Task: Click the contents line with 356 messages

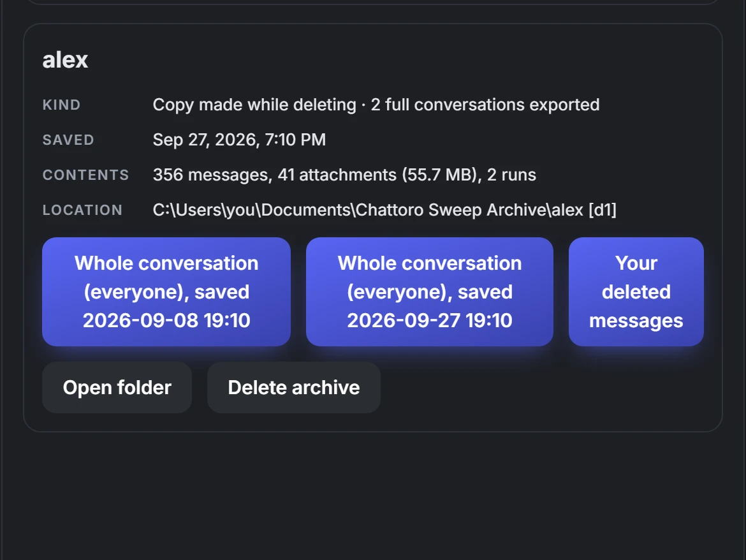Action: 344,175
